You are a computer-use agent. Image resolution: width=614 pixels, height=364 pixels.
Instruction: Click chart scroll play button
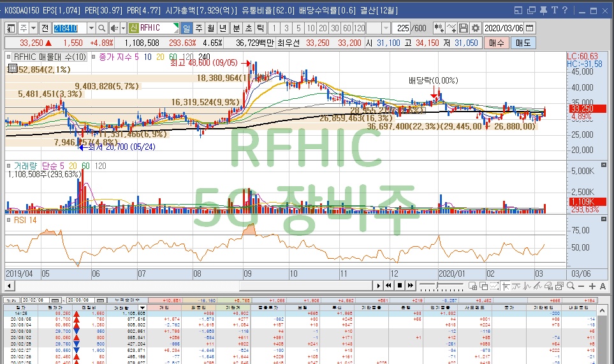coord(378,286)
